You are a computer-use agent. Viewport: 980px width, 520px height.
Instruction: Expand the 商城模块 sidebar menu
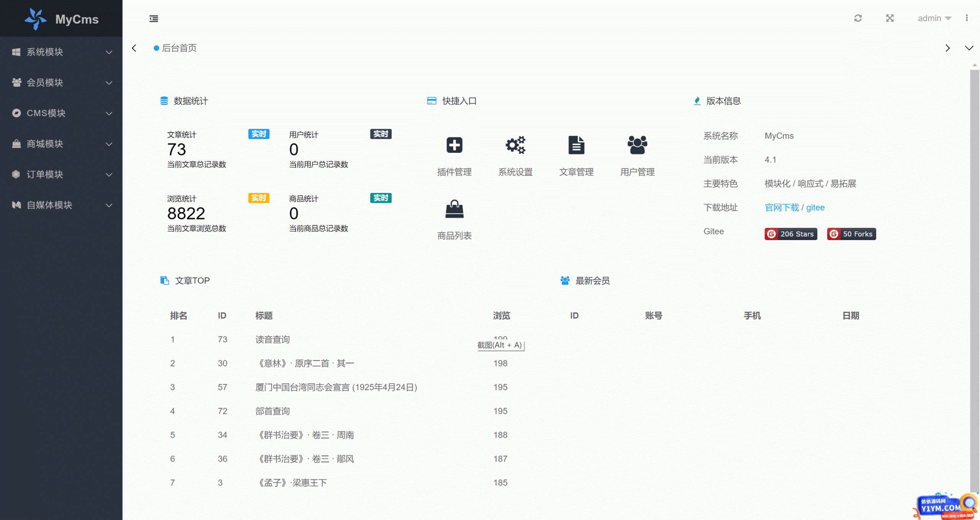click(61, 144)
